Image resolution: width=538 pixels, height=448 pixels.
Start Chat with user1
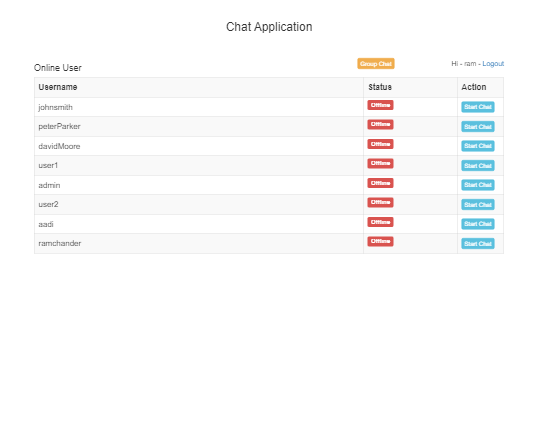tap(478, 166)
